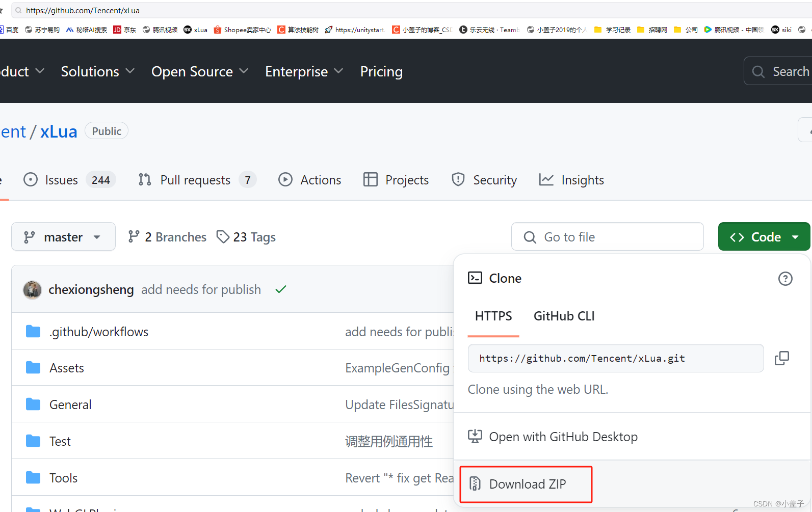The height and width of the screenshot is (512, 812).
Task: Click the chexiongsheng avatar thumbnail
Action: pyautogui.click(x=32, y=289)
